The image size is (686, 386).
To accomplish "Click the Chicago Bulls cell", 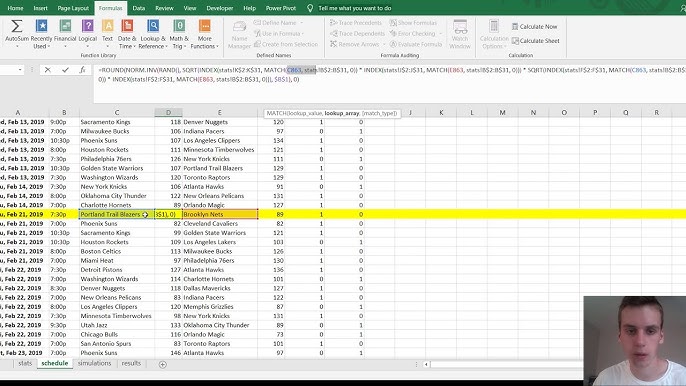I will tap(117, 334).
